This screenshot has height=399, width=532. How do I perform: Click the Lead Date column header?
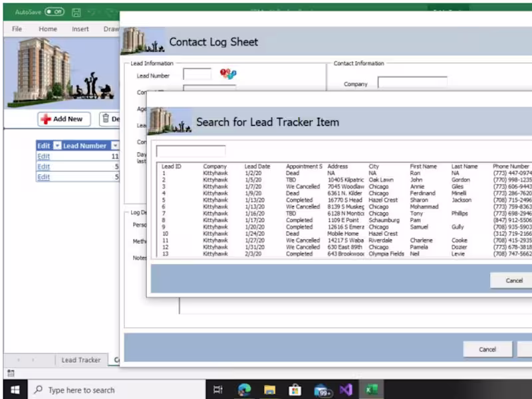257,166
